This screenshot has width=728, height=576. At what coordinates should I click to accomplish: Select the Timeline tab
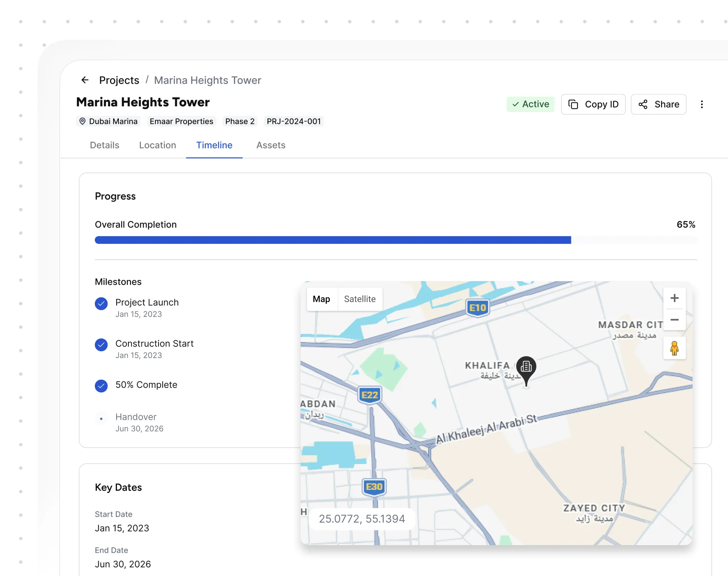pos(214,145)
